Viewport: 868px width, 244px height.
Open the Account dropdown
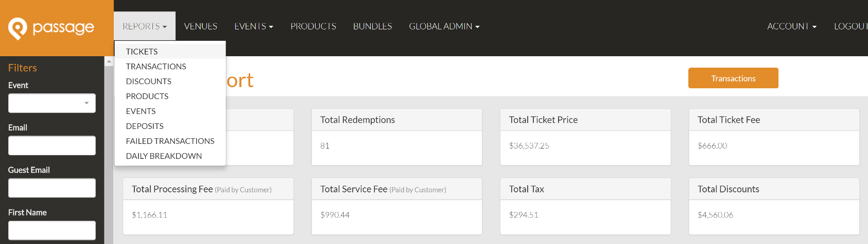point(792,26)
